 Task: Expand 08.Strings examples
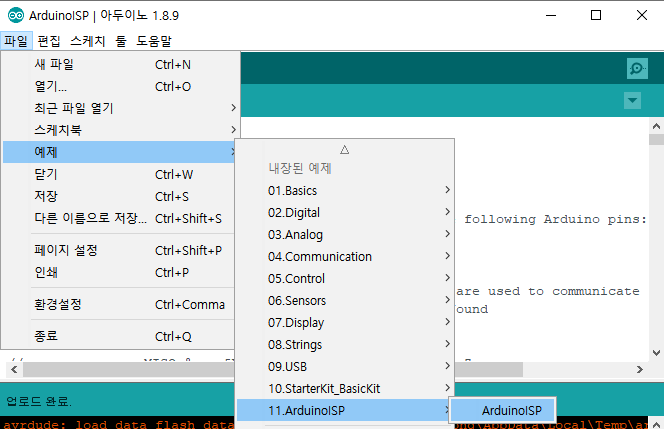point(345,345)
